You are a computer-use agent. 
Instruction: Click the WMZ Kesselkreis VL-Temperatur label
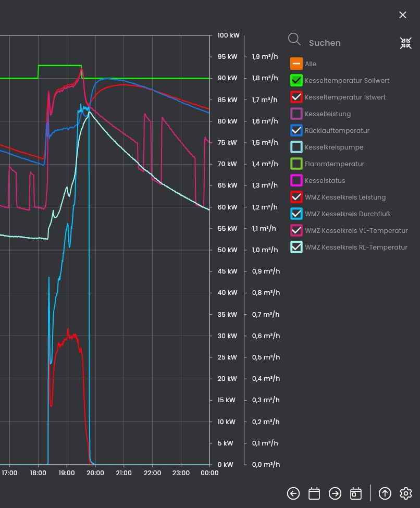[356, 230]
